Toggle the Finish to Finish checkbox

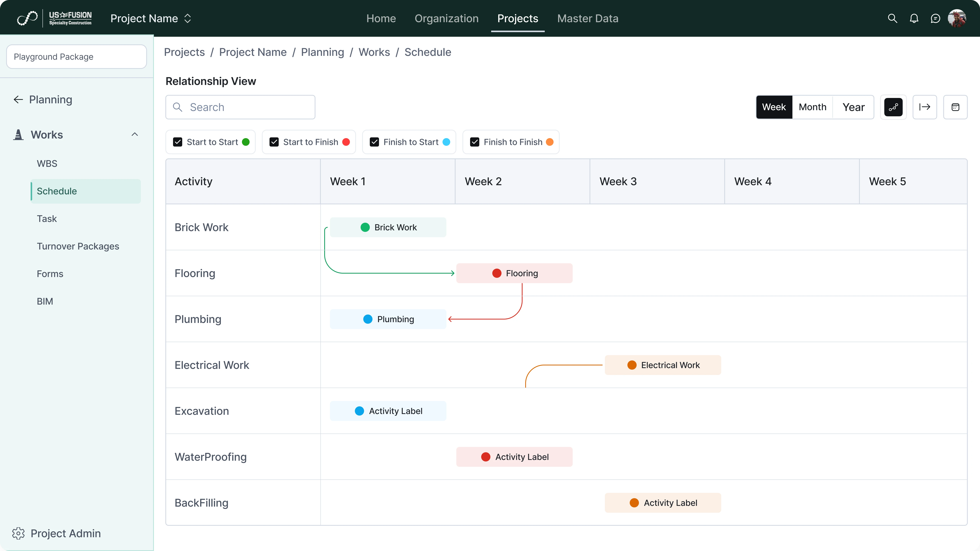point(474,142)
